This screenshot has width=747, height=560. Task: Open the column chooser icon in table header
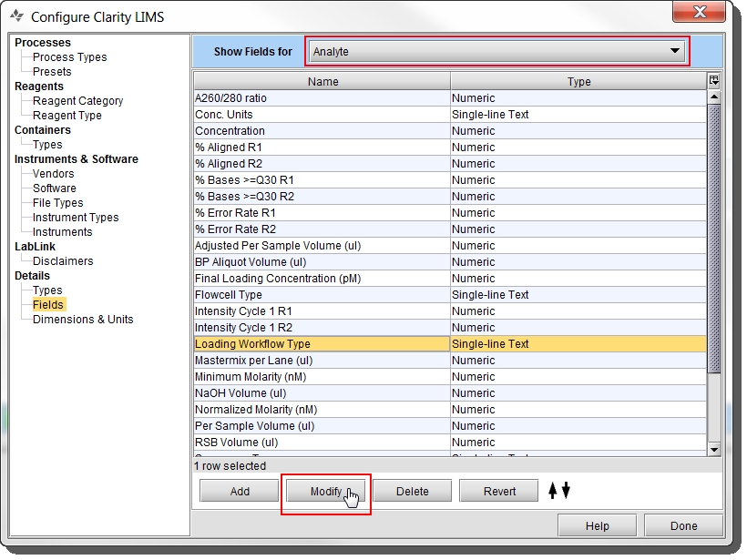point(714,80)
